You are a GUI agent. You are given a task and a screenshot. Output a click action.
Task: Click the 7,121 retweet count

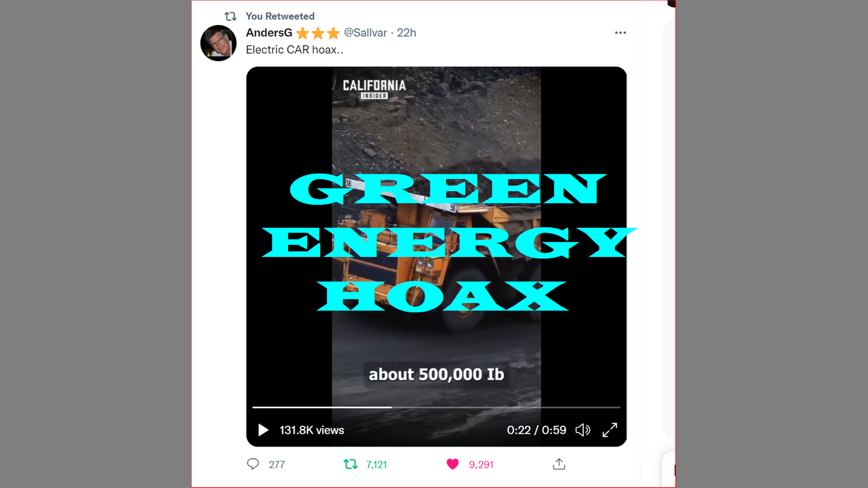(376, 464)
